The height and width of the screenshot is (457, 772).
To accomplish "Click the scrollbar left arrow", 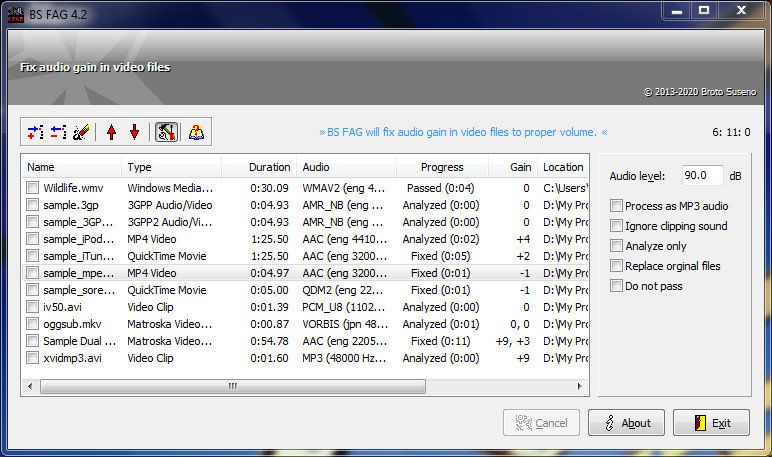I will (x=31, y=386).
